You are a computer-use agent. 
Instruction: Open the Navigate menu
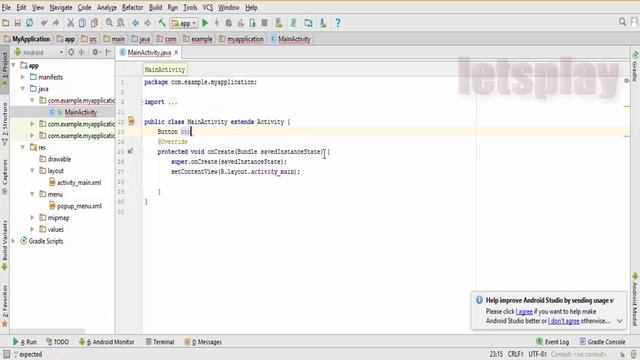click(61, 7)
